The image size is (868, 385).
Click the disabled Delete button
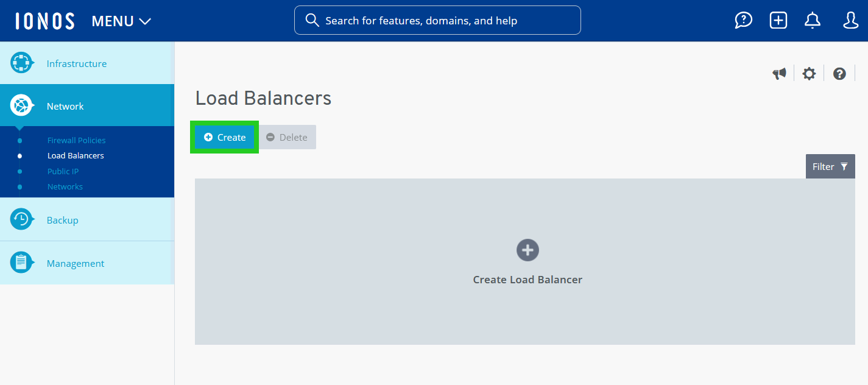coord(287,137)
